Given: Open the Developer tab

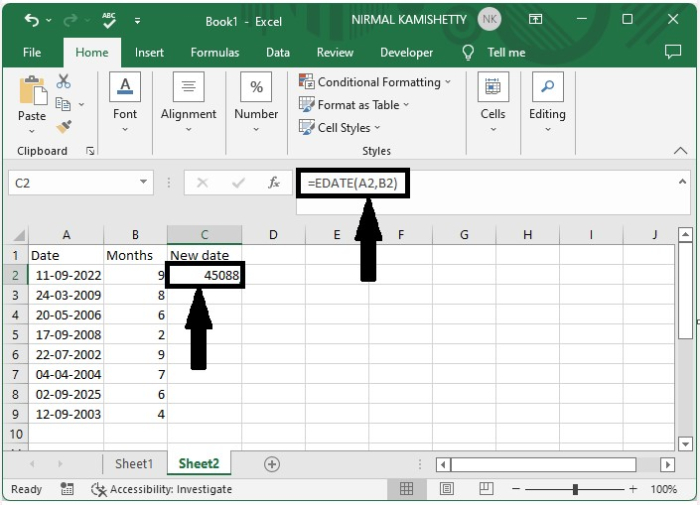Looking at the screenshot, I should coord(406,53).
